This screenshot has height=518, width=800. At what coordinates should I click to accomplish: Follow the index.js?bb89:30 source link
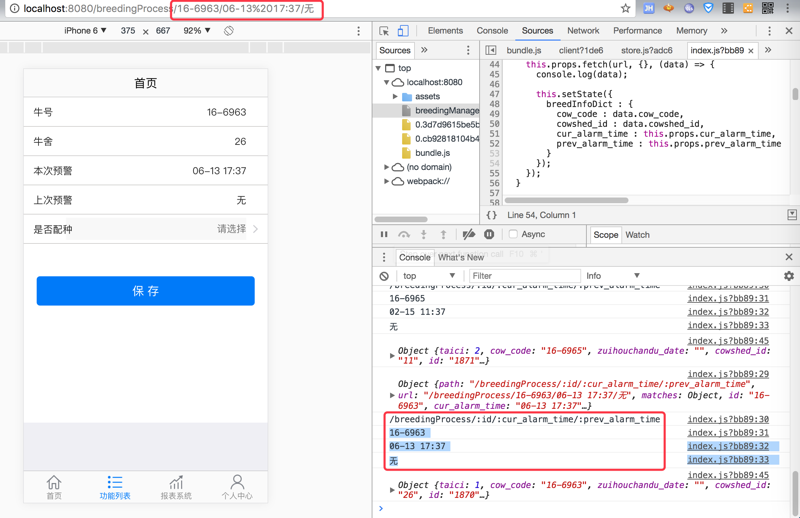click(x=728, y=419)
